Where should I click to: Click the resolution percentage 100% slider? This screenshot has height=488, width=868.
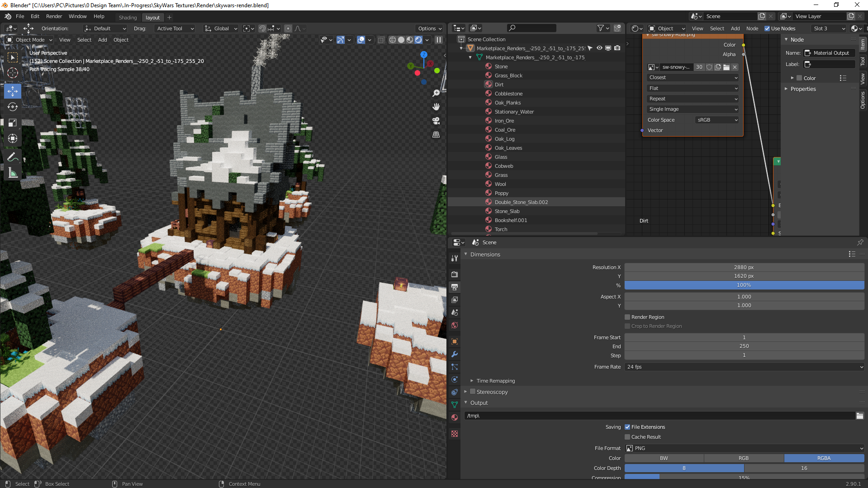[744, 285]
